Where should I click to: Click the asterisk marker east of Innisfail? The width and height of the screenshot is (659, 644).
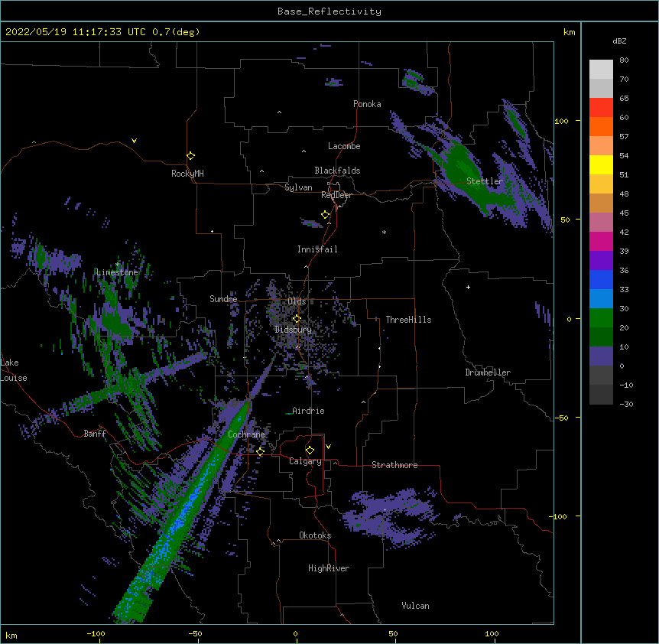384,232
